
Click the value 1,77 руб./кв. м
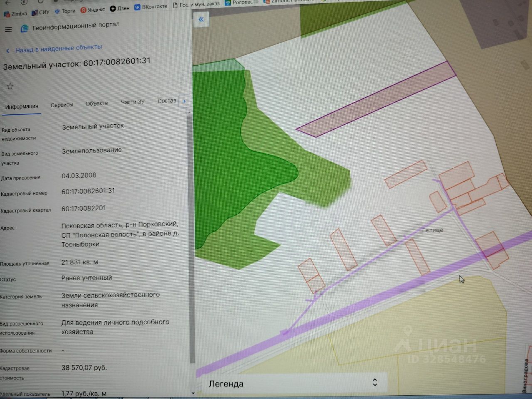tap(84, 393)
